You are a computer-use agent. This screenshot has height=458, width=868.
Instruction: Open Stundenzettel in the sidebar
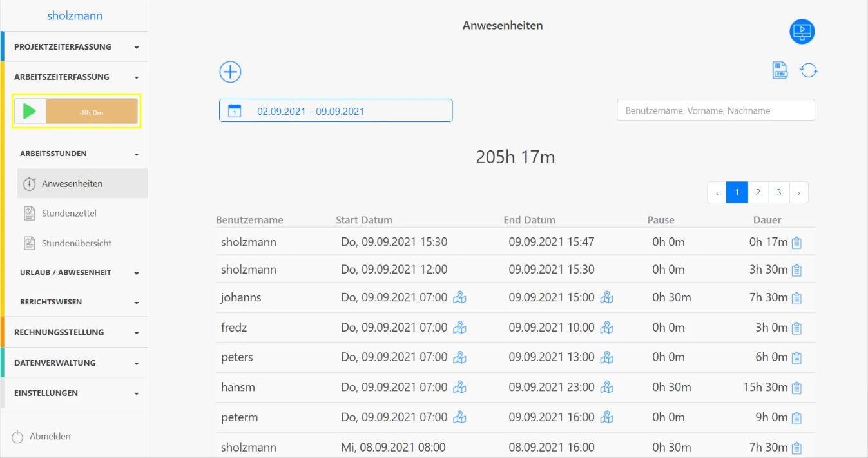(69, 214)
